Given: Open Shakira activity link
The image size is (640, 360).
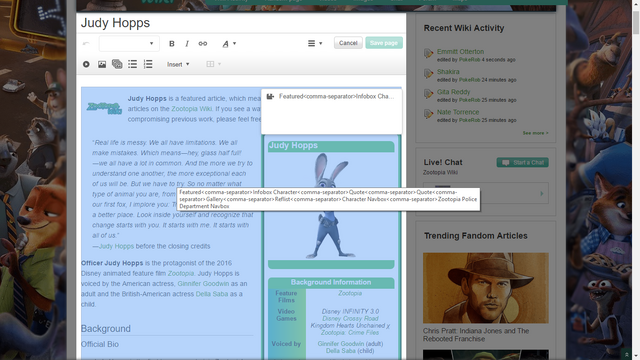Looking at the screenshot, I should click(448, 72).
